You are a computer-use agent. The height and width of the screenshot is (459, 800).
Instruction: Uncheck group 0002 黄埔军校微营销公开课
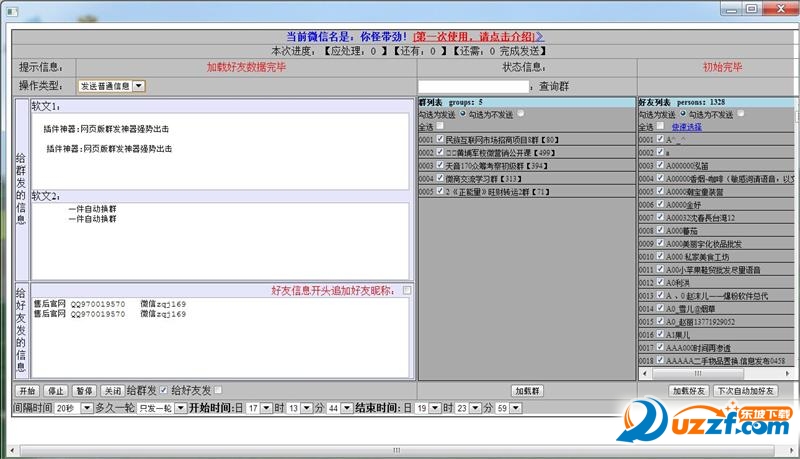coord(440,152)
